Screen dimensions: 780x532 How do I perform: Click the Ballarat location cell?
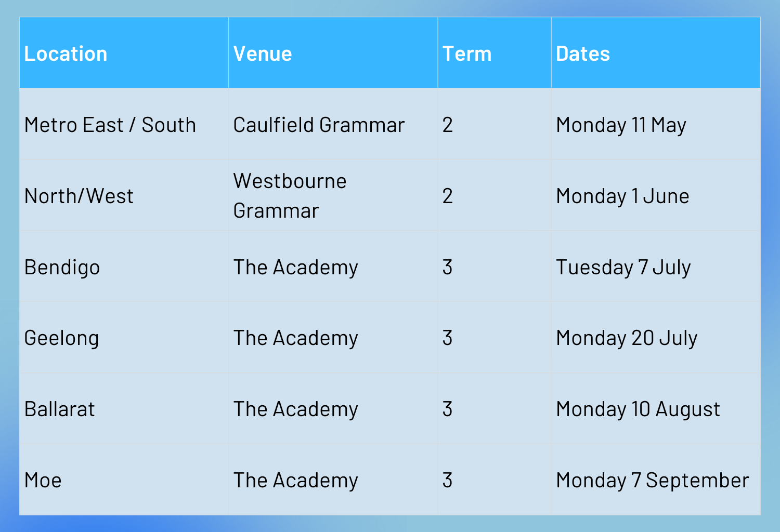click(x=60, y=409)
